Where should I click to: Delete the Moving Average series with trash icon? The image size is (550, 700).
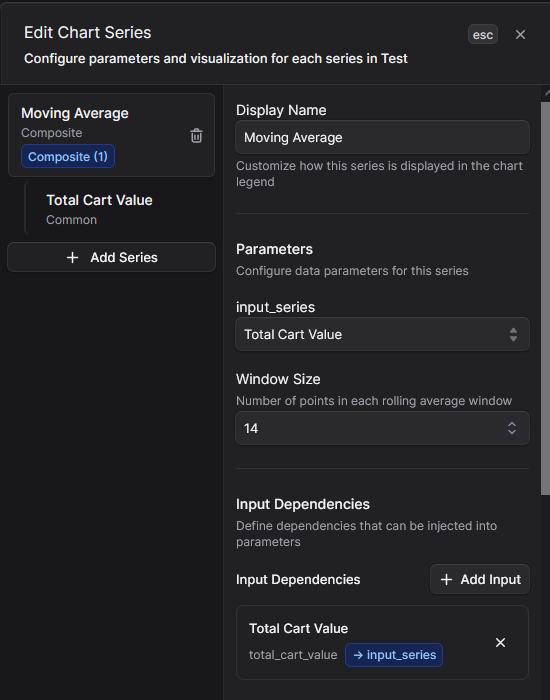(196, 136)
